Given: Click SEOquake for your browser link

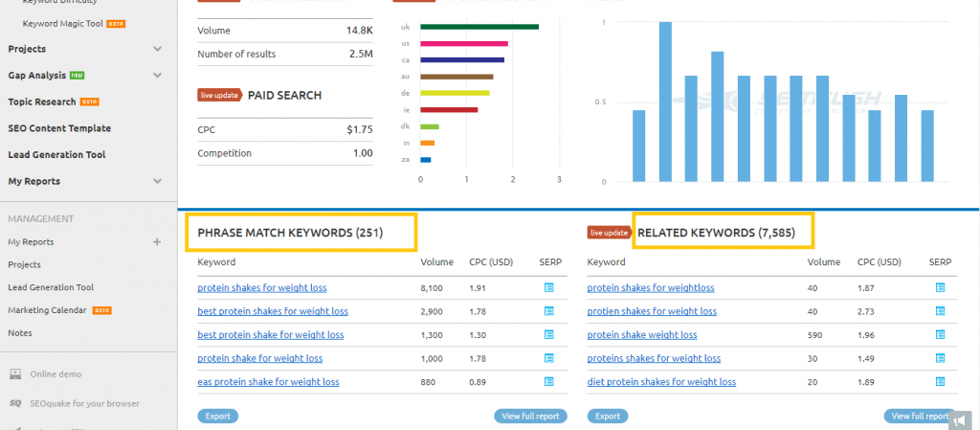Looking at the screenshot, I should coord(84,404).
